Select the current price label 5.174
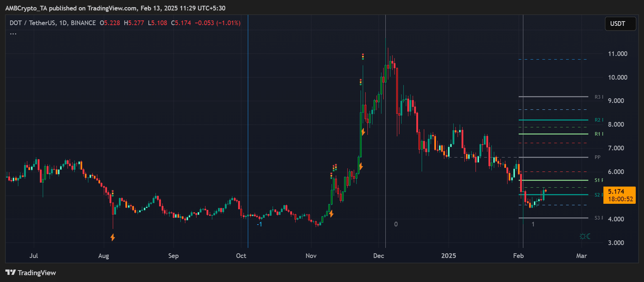Viewport: 644px width, 282px height. [616, 192]
